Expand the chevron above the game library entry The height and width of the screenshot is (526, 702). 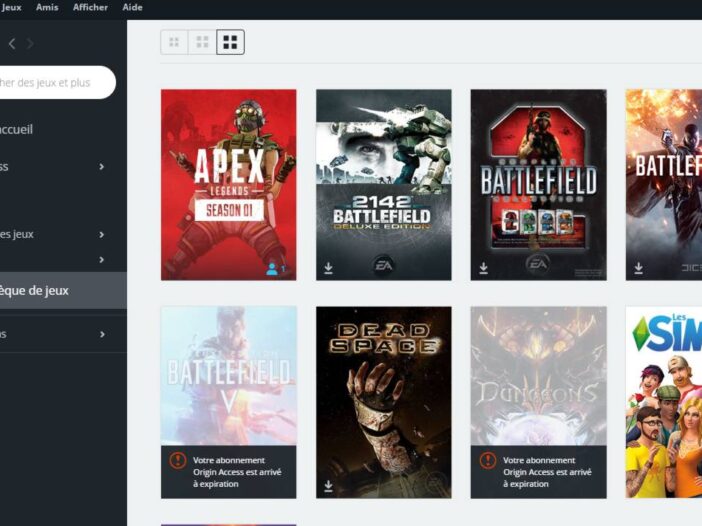pyautogui.click(x=102, y=260)
